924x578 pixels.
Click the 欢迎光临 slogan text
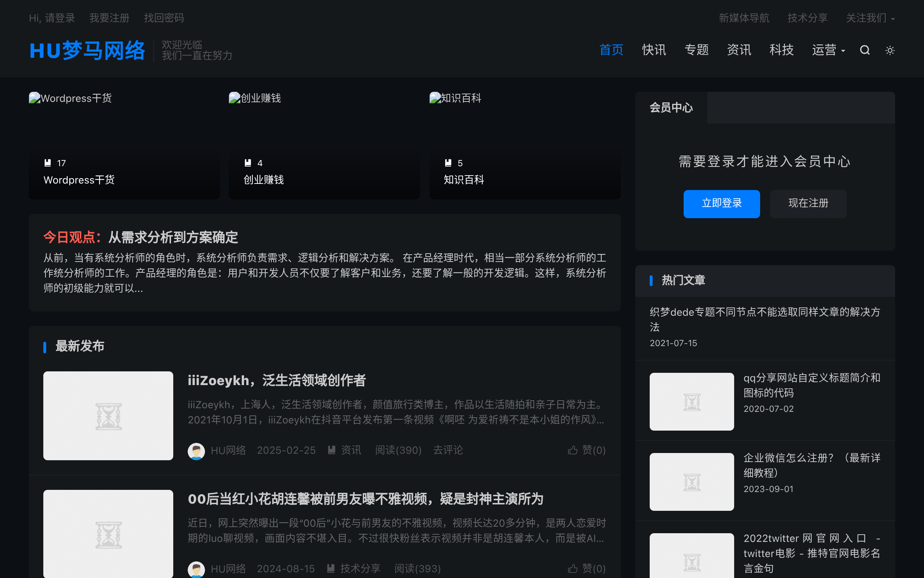point(182,45)
